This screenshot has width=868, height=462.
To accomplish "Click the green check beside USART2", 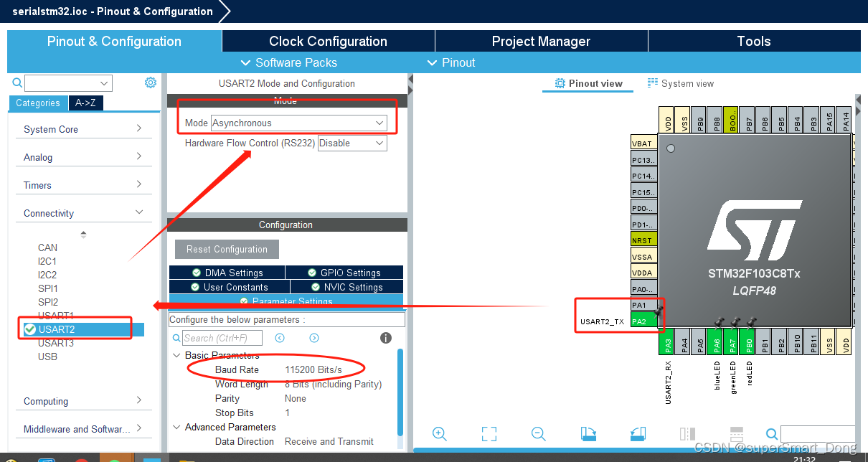I will point(29,329).
